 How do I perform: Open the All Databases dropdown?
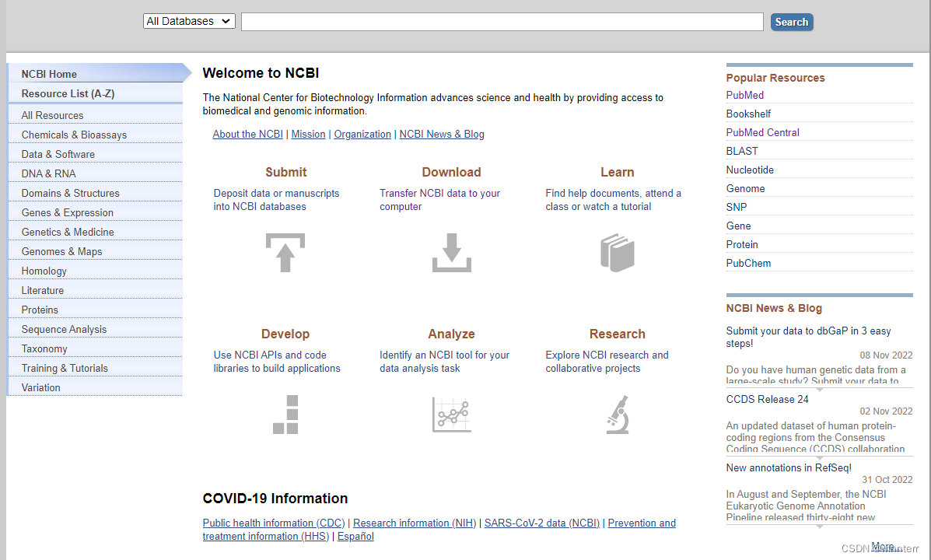[x=189, y=21]
